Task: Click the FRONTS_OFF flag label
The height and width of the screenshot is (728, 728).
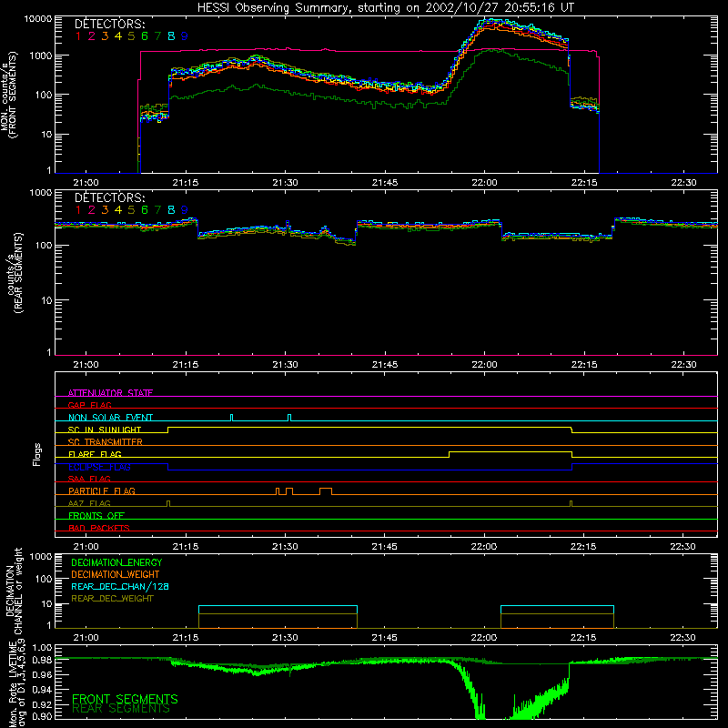Action: pos(96,515)
